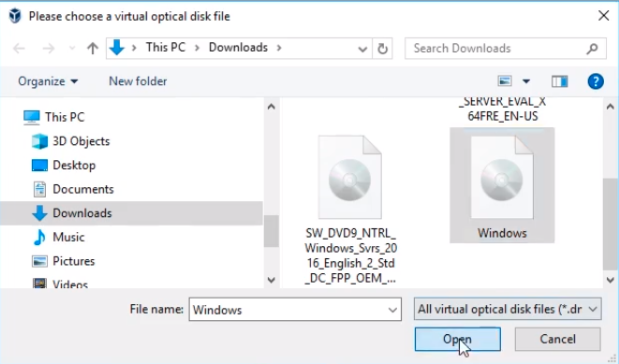Open the recent locations dropdown arrow
Image resolution: width=619 pixels, height=364 pixels.
(72, 49)
